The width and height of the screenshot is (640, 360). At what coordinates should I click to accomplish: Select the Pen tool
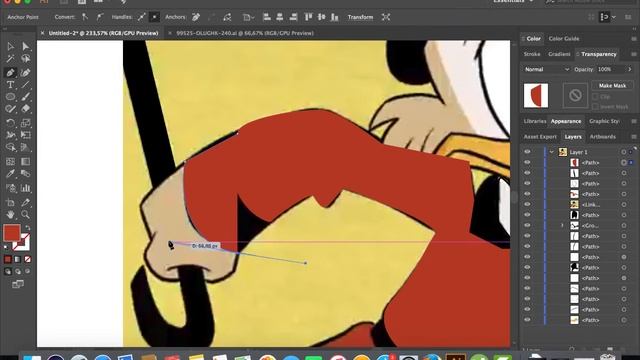pyautogui.click(x=11, y=73)
